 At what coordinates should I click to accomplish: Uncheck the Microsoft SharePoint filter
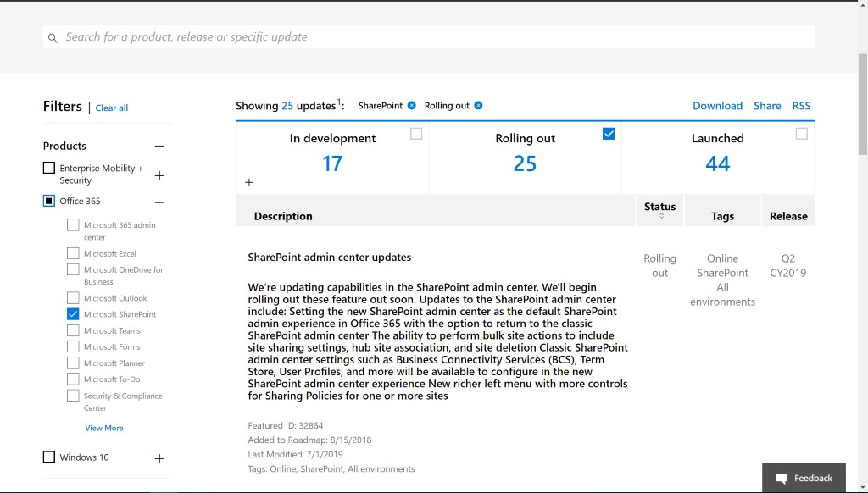(x=73, y=313)
